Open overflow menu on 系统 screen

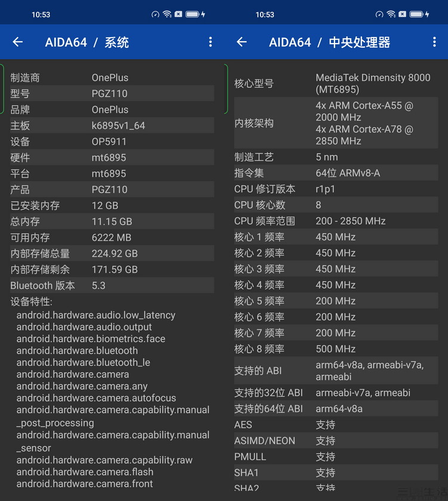click(x=210, y=42)
